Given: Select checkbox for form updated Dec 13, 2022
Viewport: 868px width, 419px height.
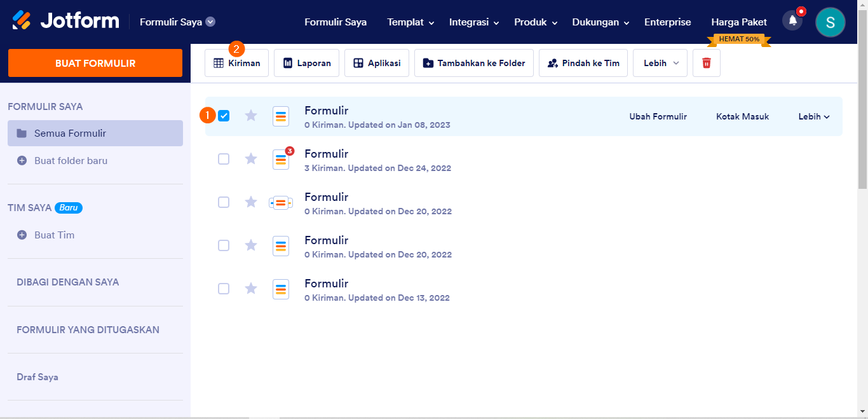Looking at the screenshot, I should 224,289.
